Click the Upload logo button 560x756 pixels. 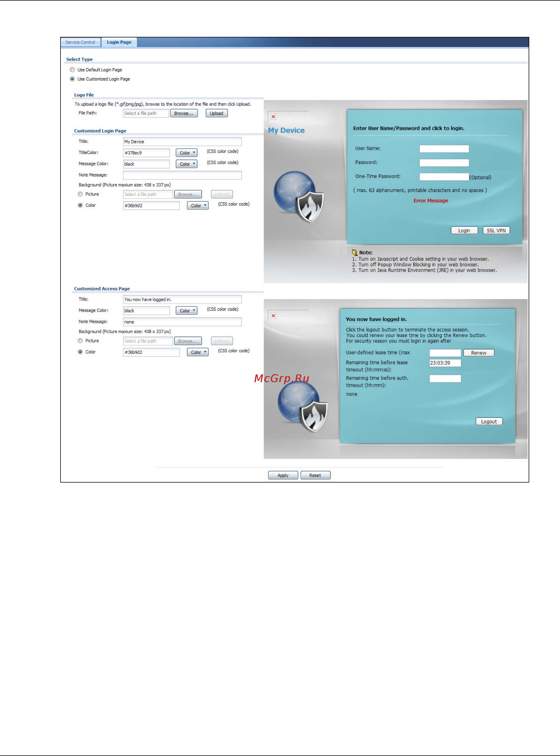[x=217, y=113]
